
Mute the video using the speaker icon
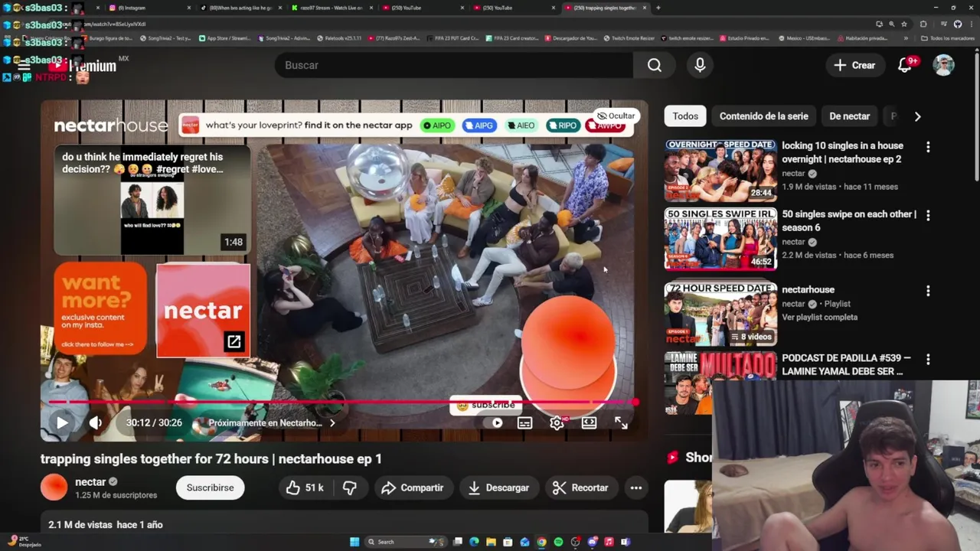pos(96,422)
